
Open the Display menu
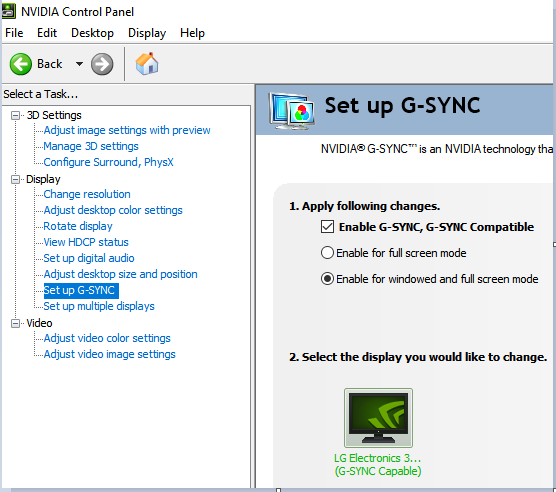tap(147, 33)
